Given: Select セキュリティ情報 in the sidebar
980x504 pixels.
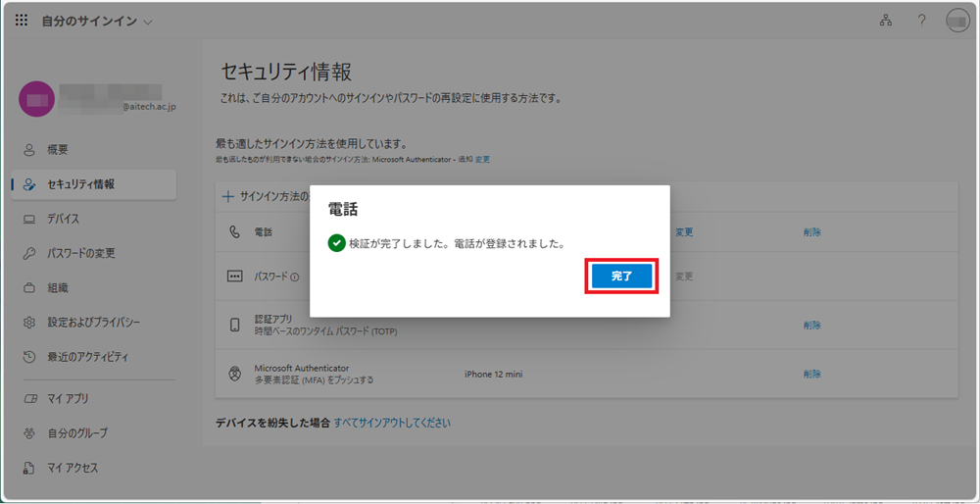Looking at the screenshot, I should 80,184.
